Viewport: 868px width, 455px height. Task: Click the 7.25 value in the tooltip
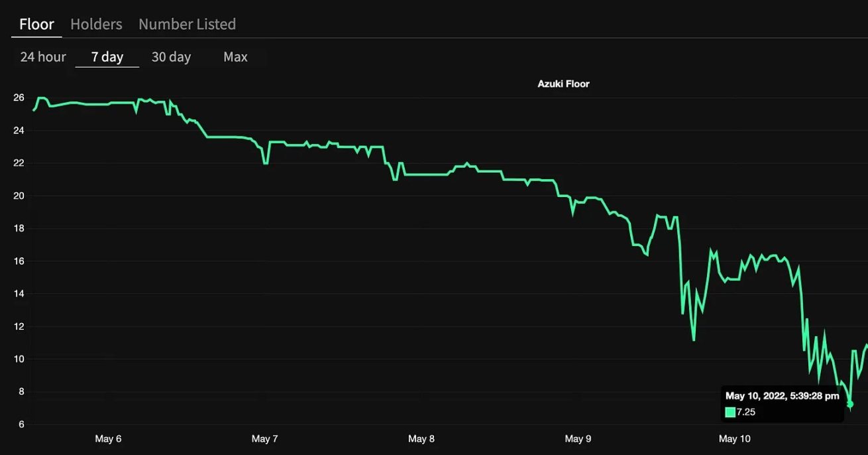[746, 412]
